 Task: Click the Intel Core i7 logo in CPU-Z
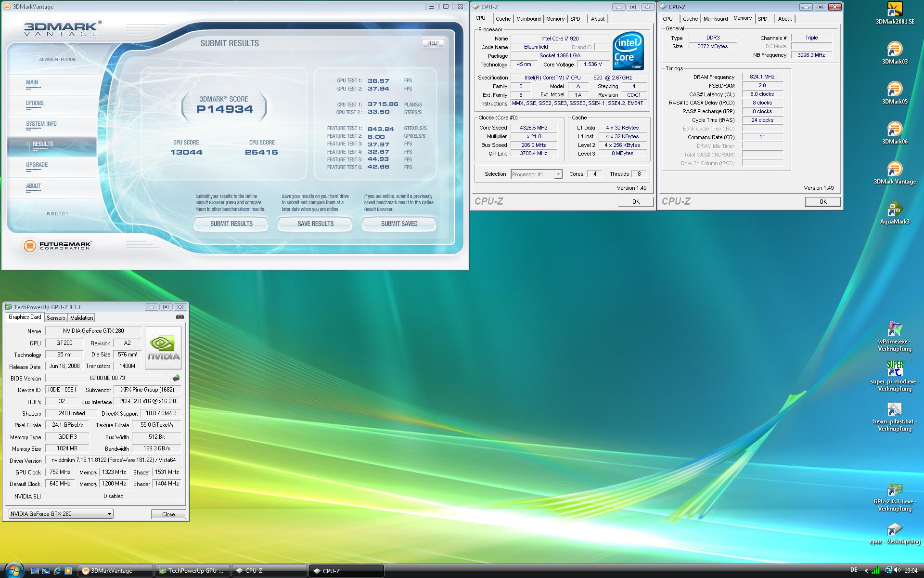pos(628,51)
